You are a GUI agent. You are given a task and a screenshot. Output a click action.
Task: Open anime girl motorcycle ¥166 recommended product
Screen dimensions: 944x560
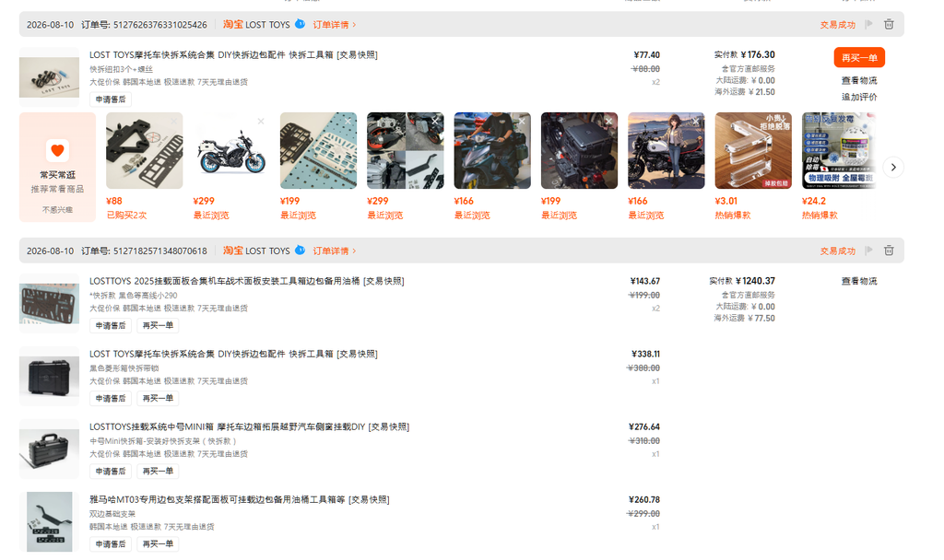tap(667, 150)
